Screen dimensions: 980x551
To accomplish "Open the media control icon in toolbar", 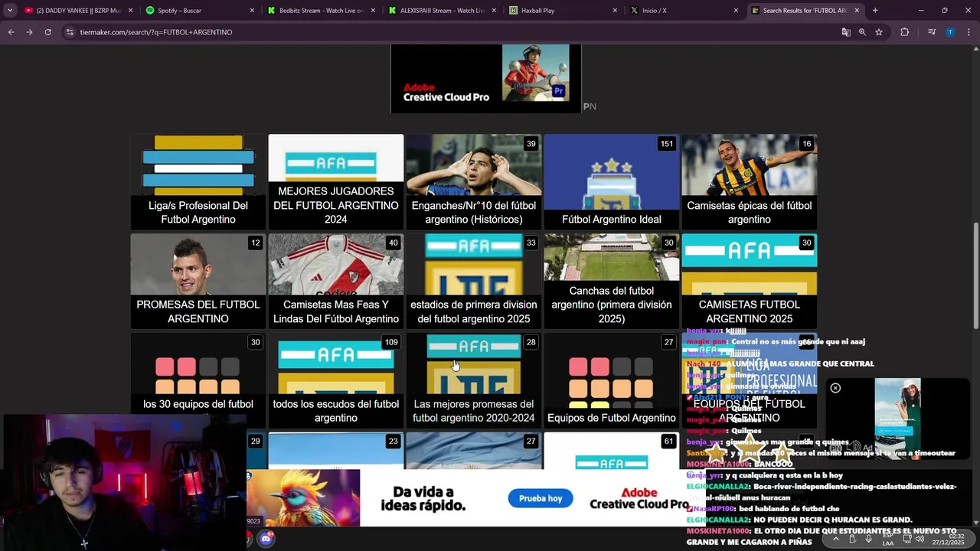I will coord(932,32).
